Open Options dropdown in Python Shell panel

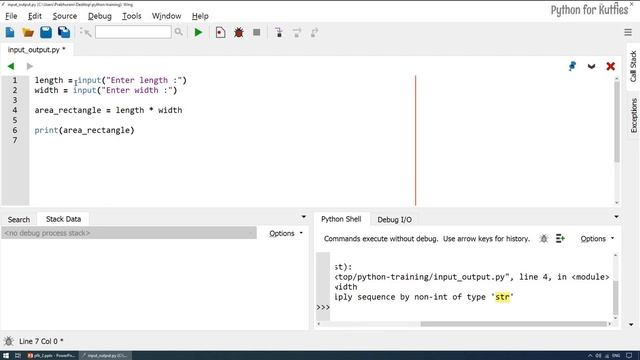click(597, 238)
